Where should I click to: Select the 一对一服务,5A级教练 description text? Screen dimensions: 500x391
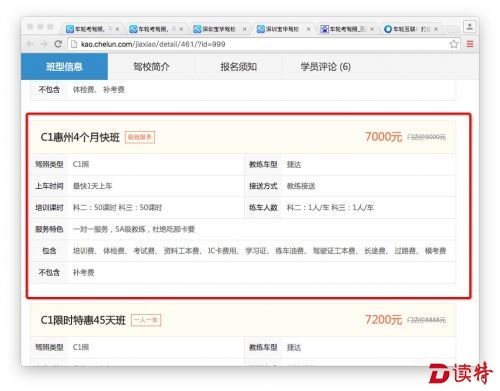point(134,229)
